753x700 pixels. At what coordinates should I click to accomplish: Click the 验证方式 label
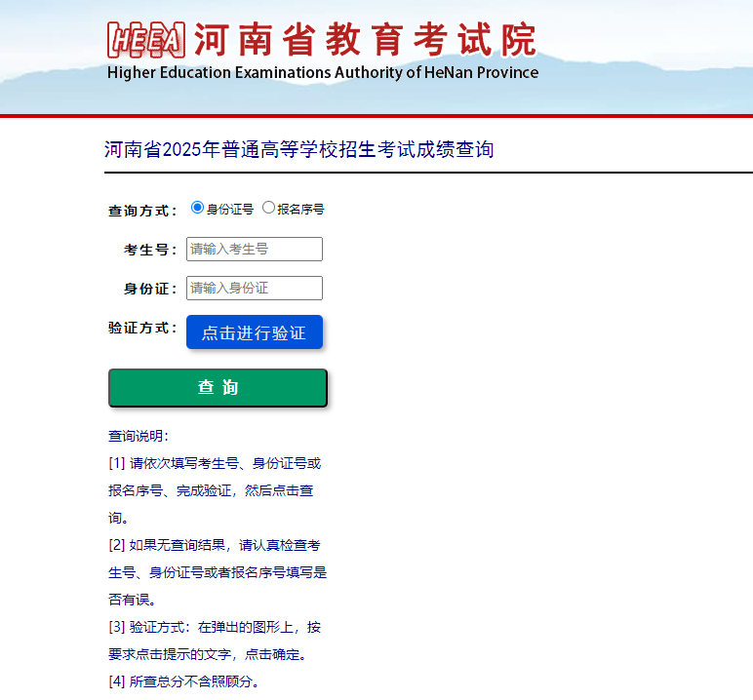click(142, 328)
